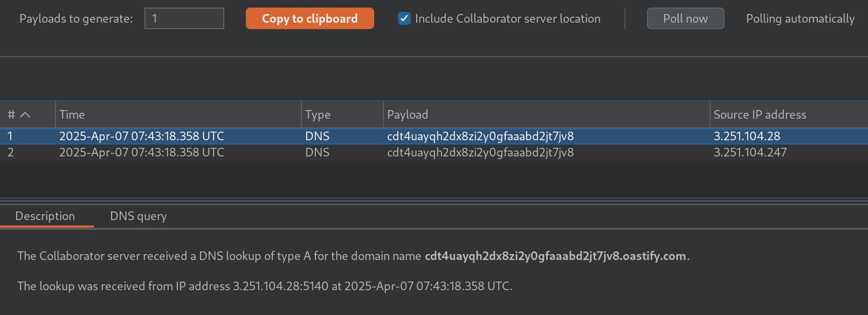The image size is (868, 315).
Task: Click the Payload column header
Action: (546, 114)
